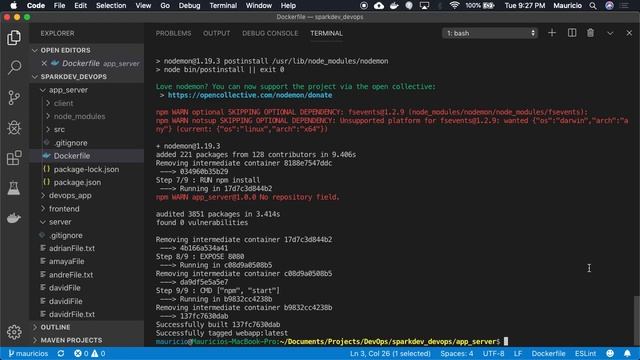The width and height of the screenshot is (640, 360).
Task: Split the terminal panel
Action: [x=572, y=33]
